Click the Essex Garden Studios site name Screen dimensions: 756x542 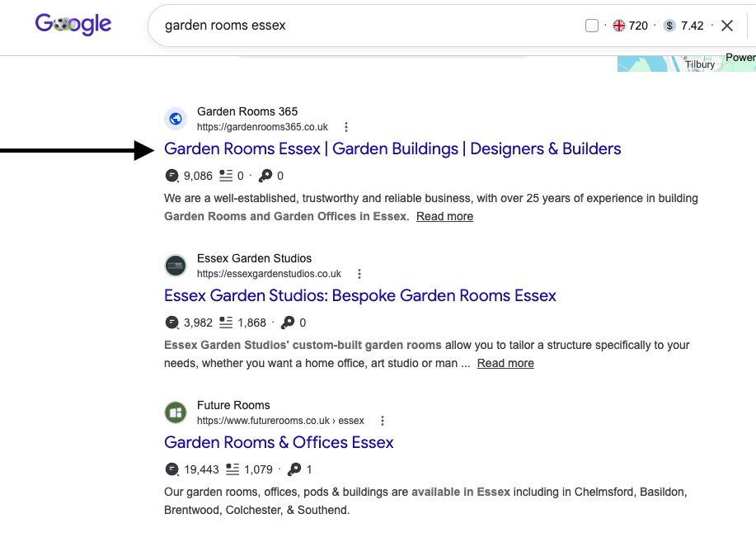tap(254, 258)
